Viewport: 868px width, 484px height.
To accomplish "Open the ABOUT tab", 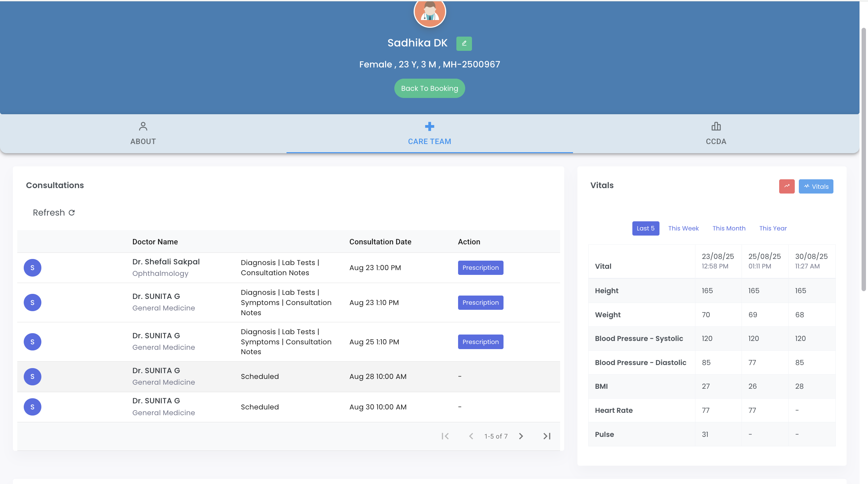I will [x=143, y=134].
